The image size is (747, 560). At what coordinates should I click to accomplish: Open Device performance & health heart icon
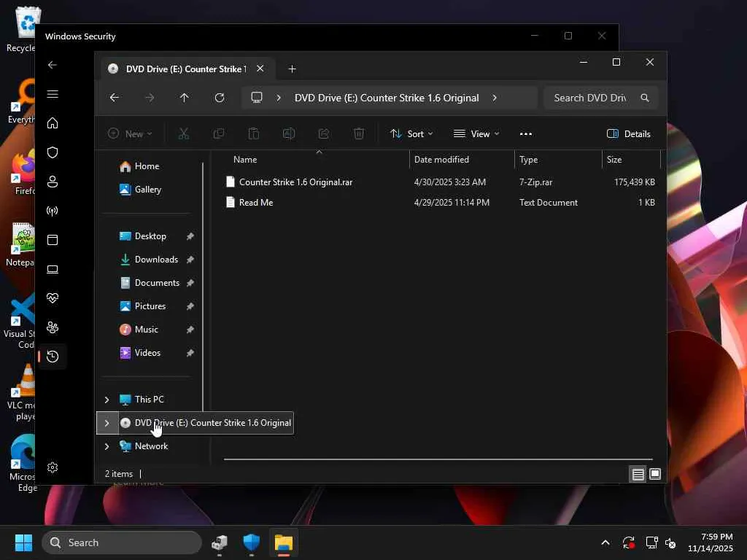pos(53,298)
